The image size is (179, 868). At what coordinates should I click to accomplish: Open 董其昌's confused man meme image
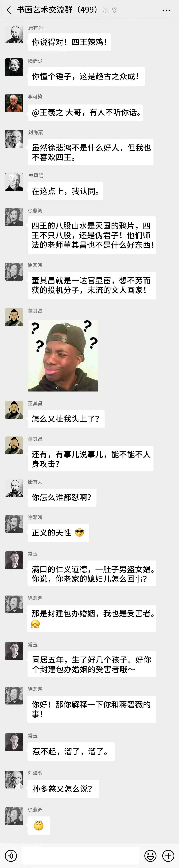pos(63,355)
